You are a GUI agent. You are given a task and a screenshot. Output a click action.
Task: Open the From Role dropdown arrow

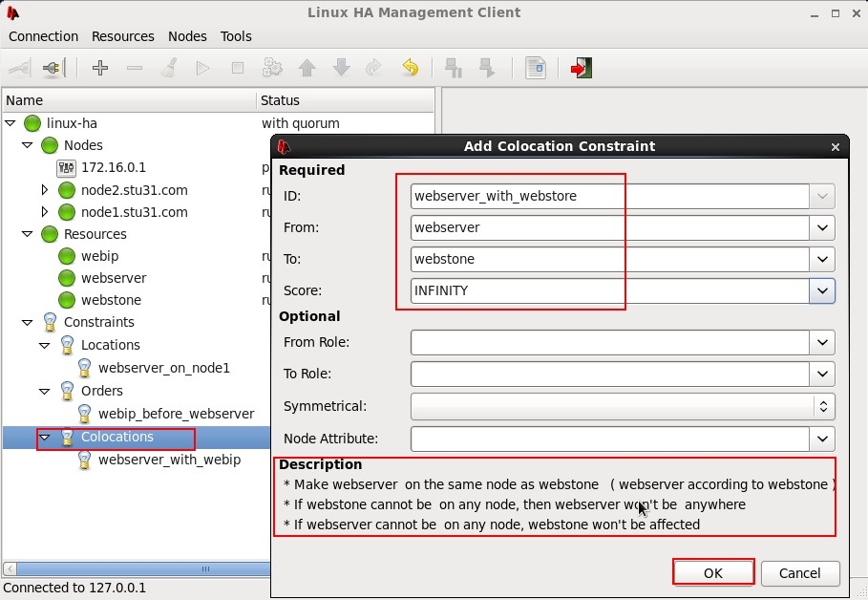tap(822, 342)
